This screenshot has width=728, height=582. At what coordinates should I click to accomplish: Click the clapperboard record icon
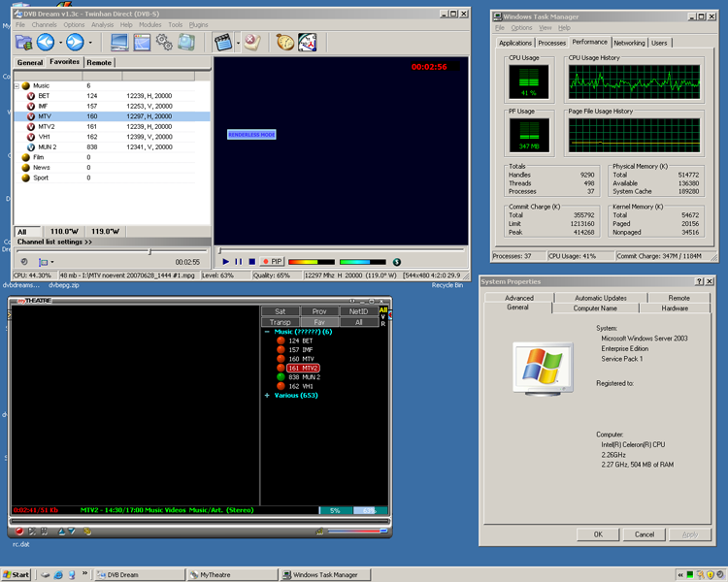click(223, 43)
